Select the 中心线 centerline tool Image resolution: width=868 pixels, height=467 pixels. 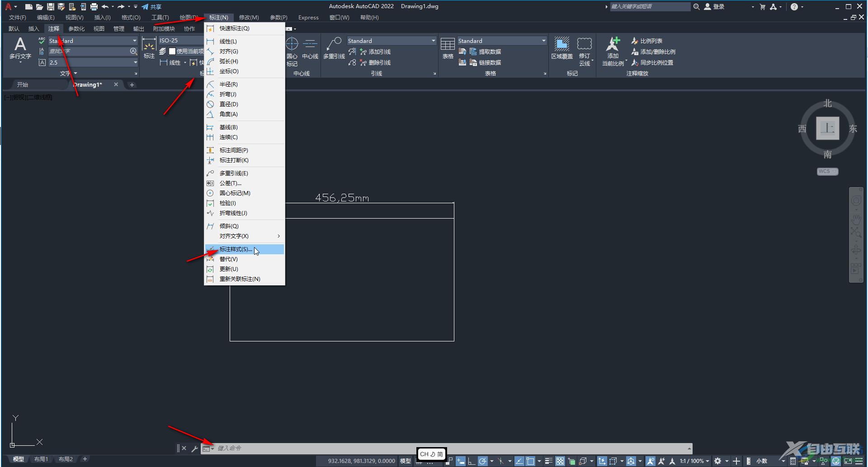[x=310, y=49]
